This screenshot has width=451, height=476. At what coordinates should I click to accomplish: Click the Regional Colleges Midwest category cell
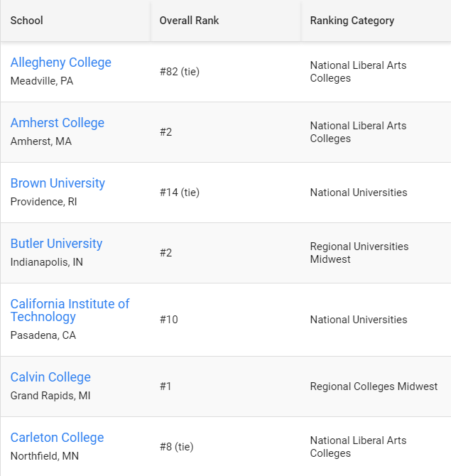[374, 386]
